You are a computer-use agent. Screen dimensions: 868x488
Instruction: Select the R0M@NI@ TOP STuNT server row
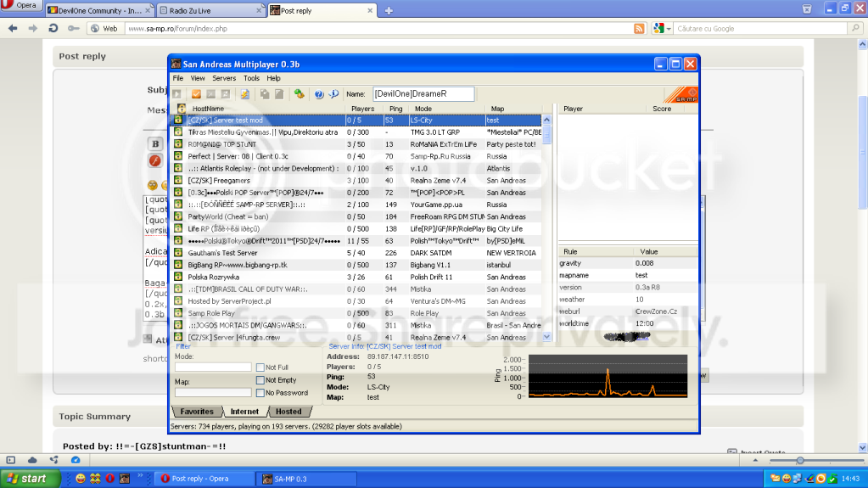click(x=357, y=144)
